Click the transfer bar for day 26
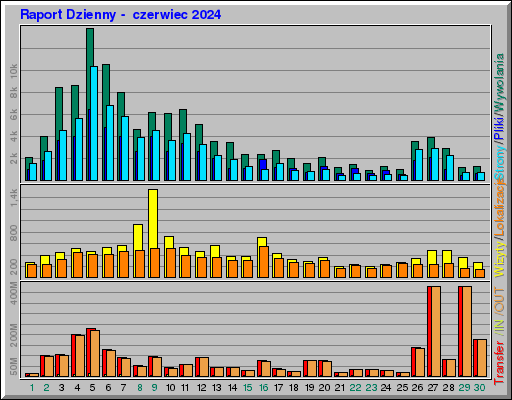Image resolution: width=512 pixels, height=400 pixels. click(418, 362)
